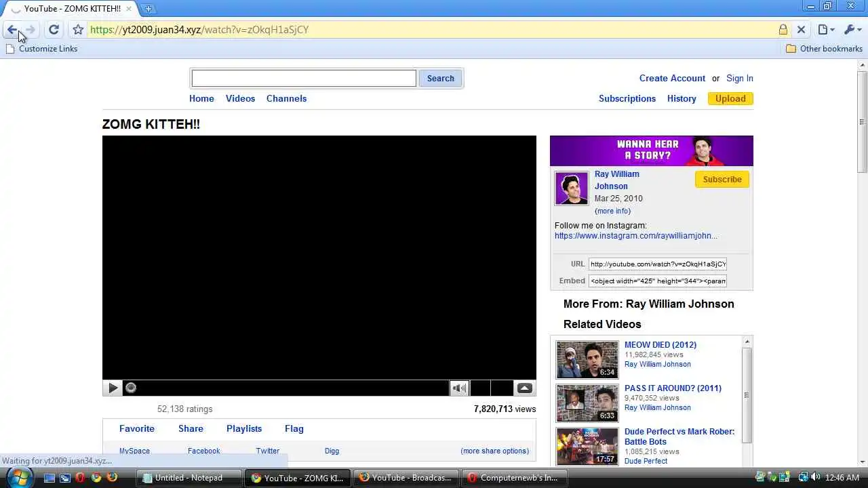Click the browser forward arrow
Screen dimensions: 868x488
[x=31, y=30]
